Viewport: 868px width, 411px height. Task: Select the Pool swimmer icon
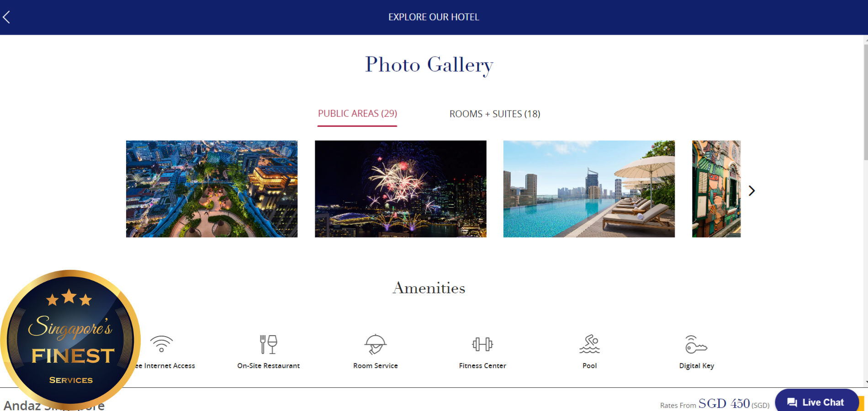tap(590, 344)
